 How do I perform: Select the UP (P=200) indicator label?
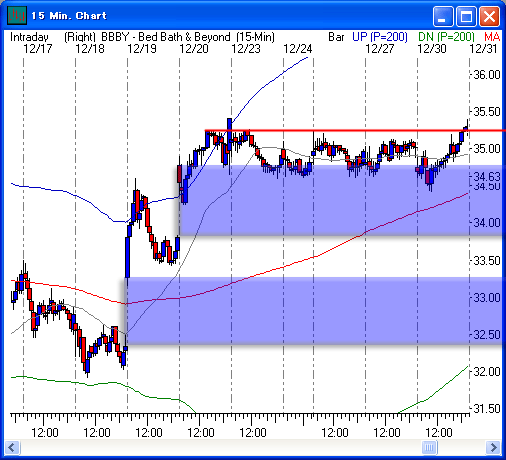click(x=380, y=37)
